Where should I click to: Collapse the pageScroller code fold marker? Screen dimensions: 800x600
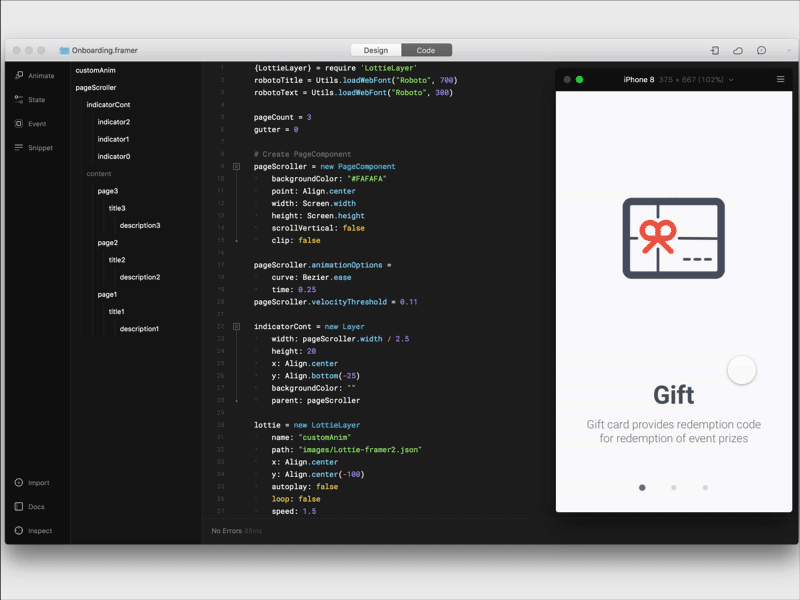pos(236,166)
